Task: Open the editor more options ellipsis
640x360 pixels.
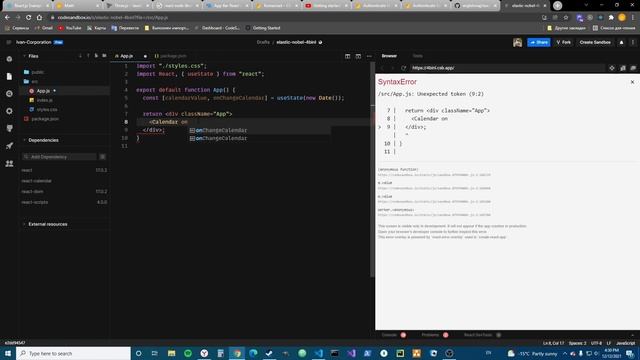Action: 369,56
